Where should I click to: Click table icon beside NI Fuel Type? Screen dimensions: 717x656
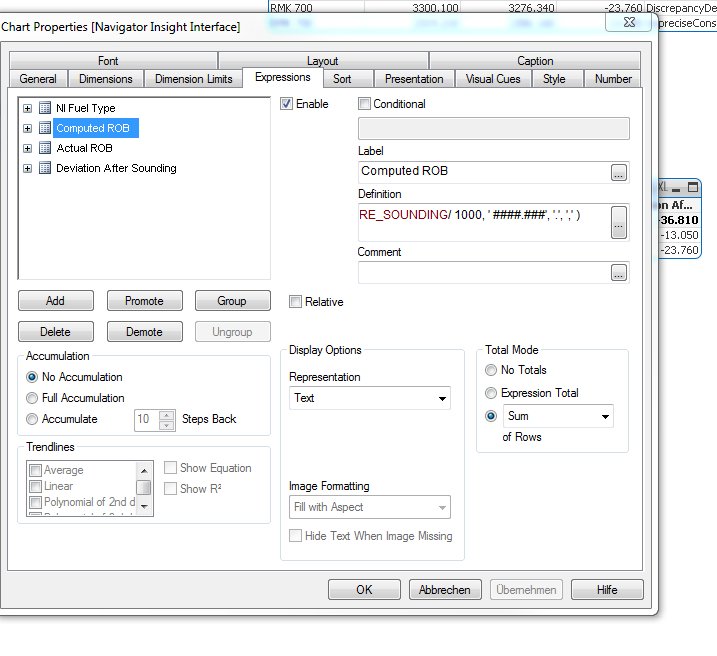[45, 108]
